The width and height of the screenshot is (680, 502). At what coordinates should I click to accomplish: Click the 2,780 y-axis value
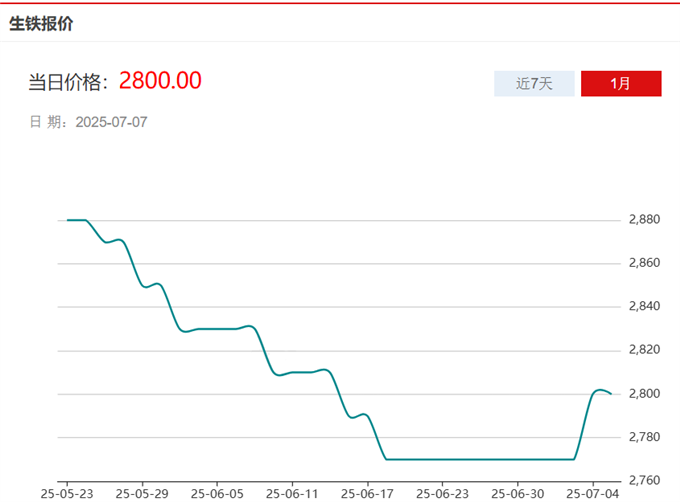click(x=644, y=437)
